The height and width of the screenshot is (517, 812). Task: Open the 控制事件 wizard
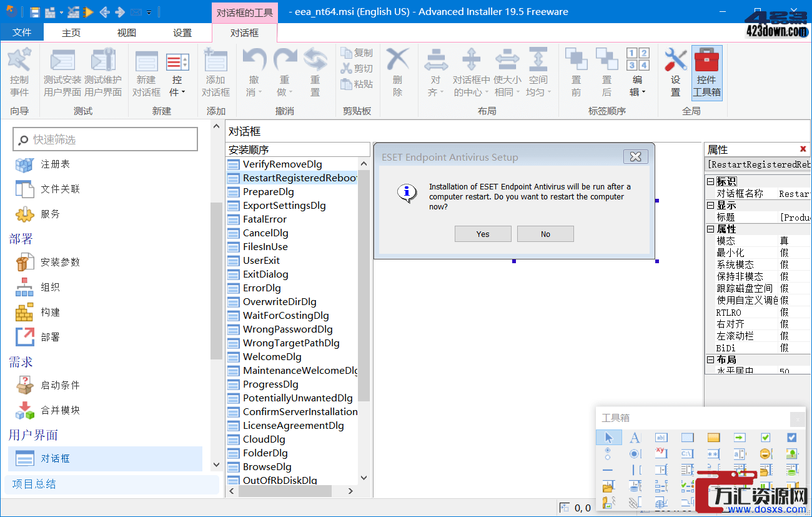tap(19, 73)
